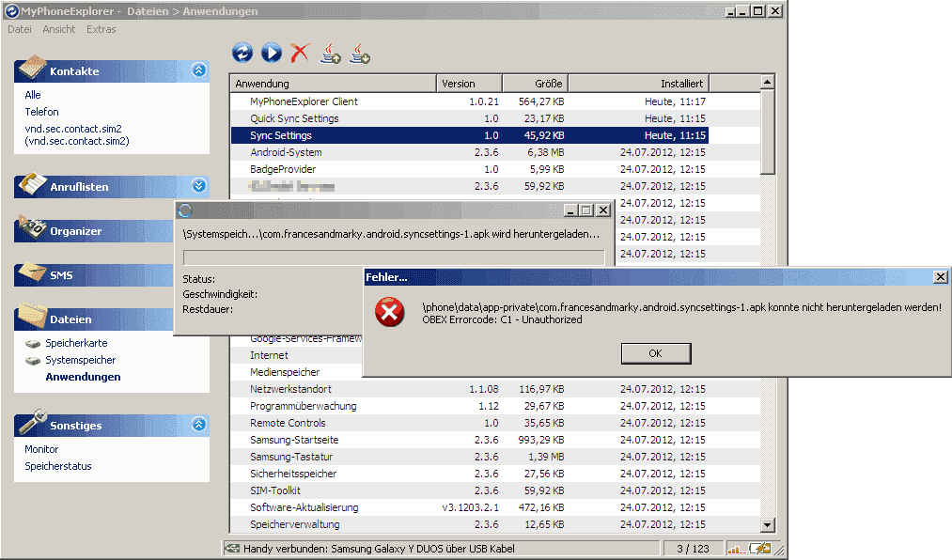Select the Speicherverwaltung row

click(495, 524)
